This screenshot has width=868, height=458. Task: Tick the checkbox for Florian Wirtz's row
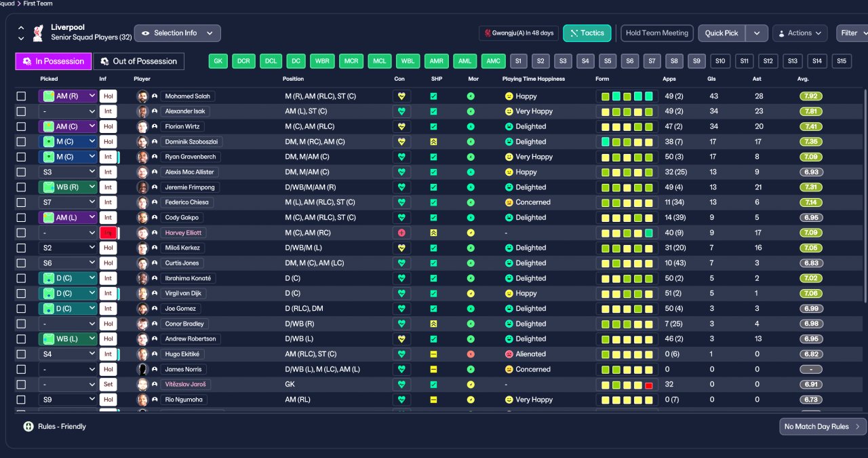[22, 127]
